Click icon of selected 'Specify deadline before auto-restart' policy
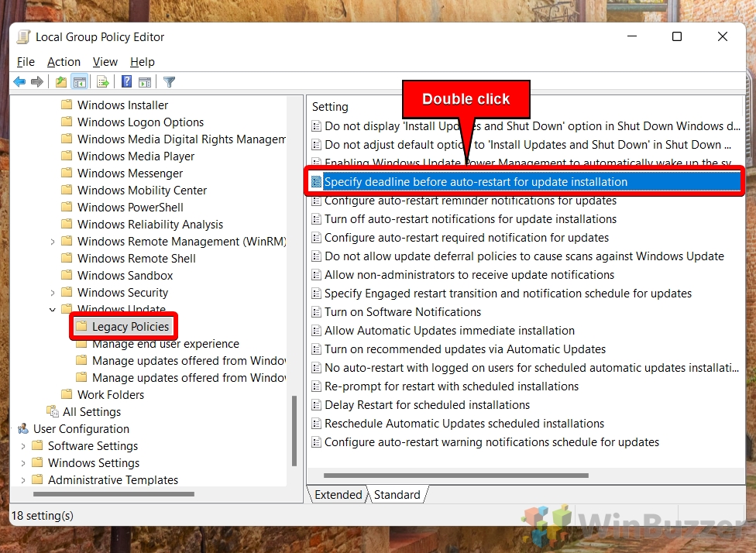This screenshot has height=553, width=756. click(x=316, y=182)
